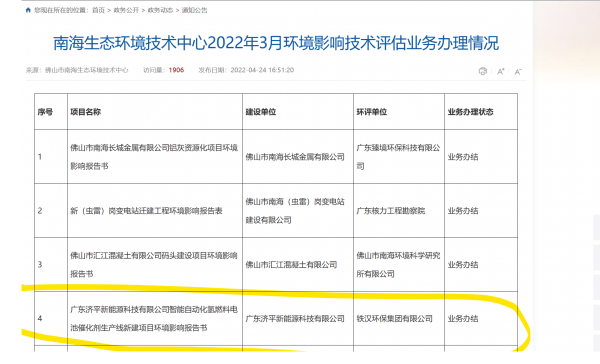This screenshot has width=600, height=364.
Task: Select 佛山市汇江混凝土有限公司 builder cell in row 3
Action: 298,264
